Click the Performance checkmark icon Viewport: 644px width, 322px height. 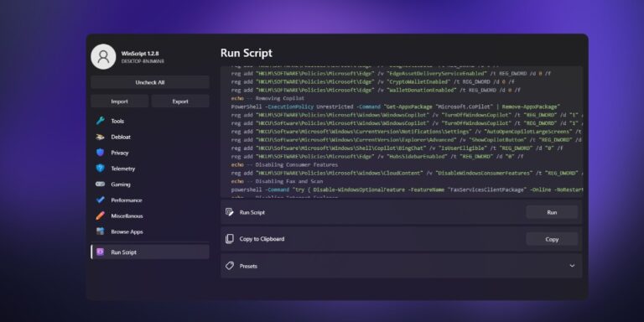click(x=101, y=200)
